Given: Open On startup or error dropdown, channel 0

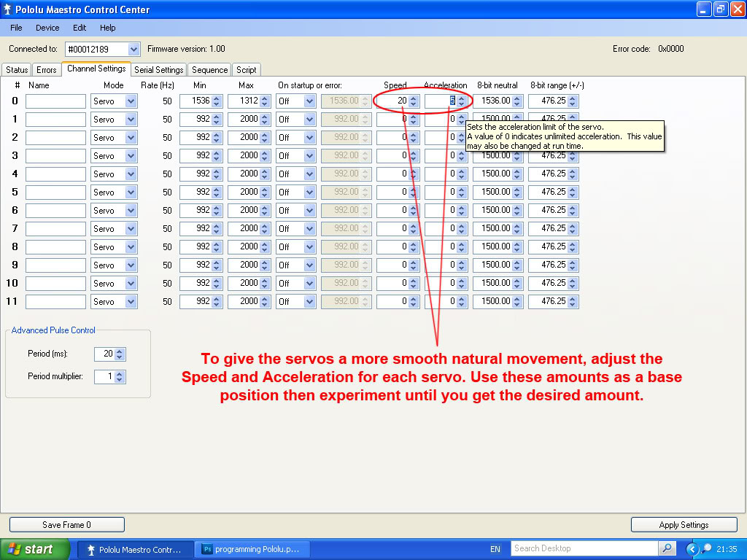Looking at the screenshot, I should [309, 101].
